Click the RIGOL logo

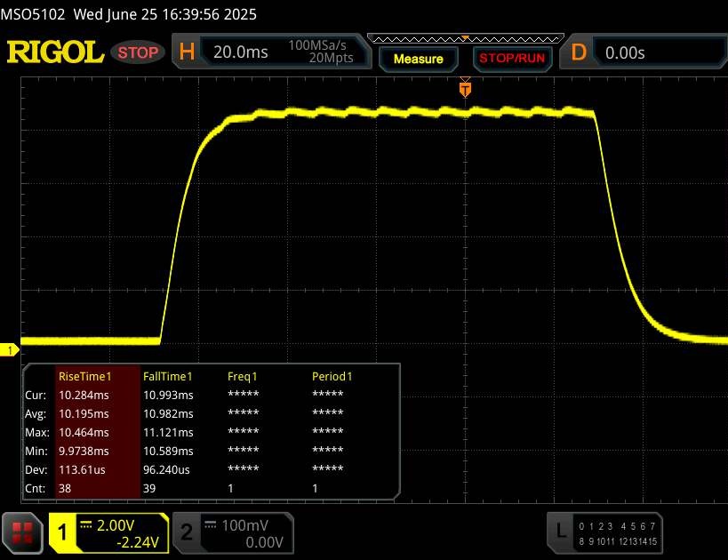point(55,52)
